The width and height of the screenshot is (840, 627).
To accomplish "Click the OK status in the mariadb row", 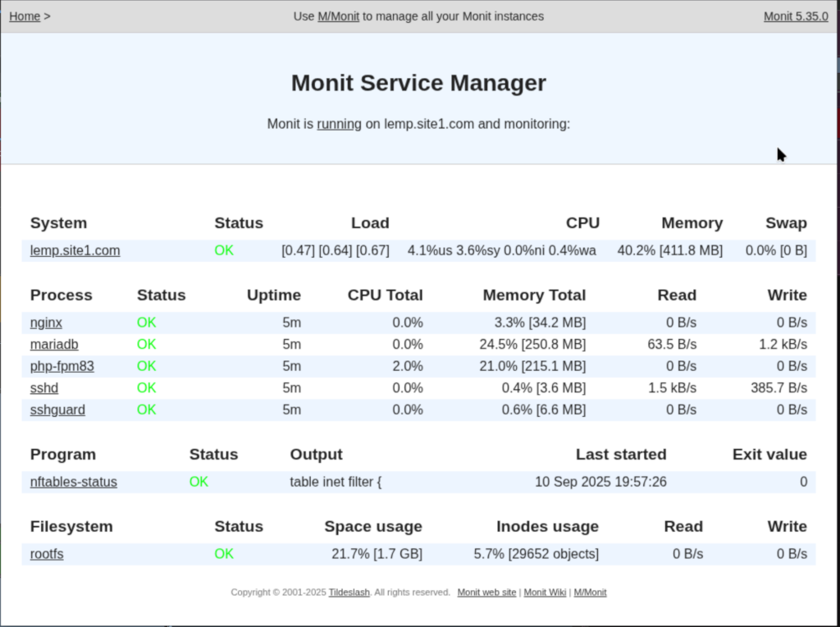I will click(x=146, y=345).
